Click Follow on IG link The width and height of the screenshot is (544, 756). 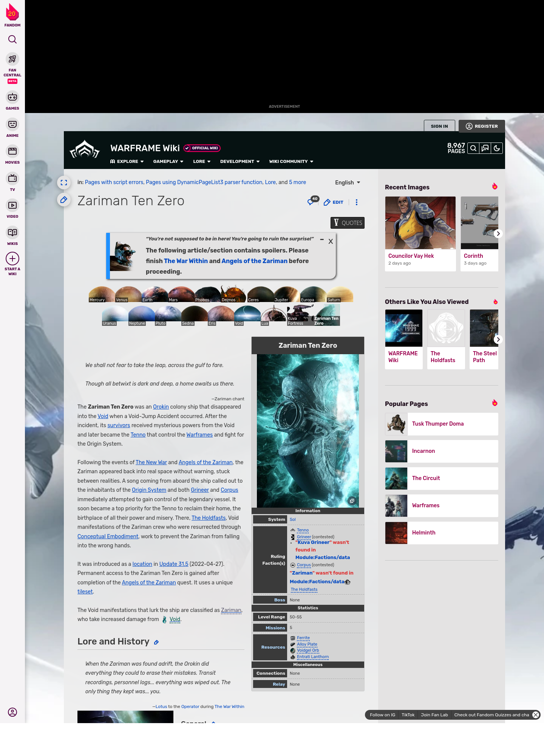tap(382, 715)
